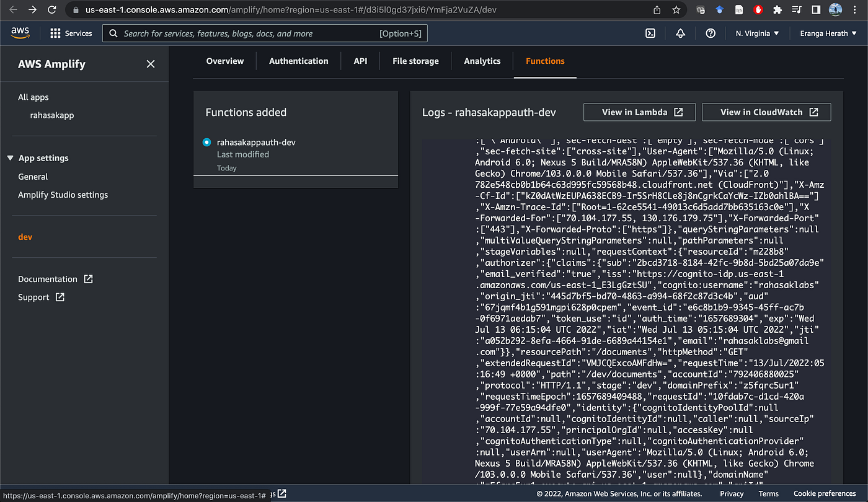Click the rahasakappauth-dev function name
Screen dimensions: 868x502
tap(256, 142)
